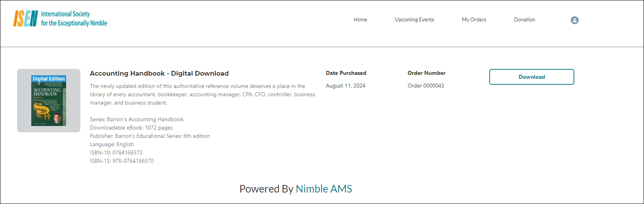Click the book description paragraph

pos(202,94)
